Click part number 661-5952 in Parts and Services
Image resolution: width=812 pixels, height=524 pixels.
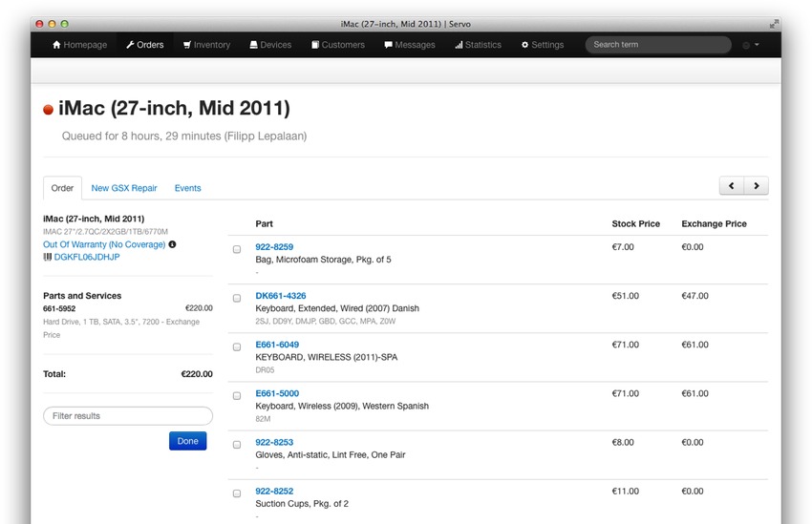click(59, 308)
